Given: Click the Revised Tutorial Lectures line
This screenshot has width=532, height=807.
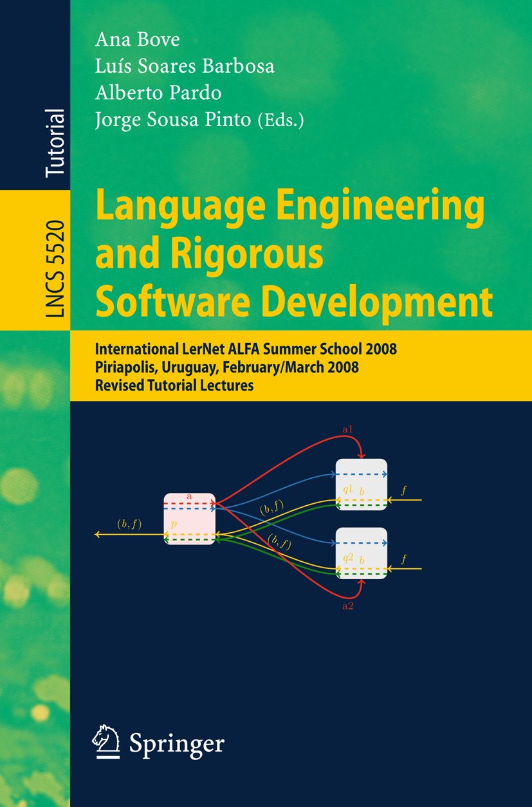Looking at the screenshot, I should pyautogui.click(x=174, y=387).
